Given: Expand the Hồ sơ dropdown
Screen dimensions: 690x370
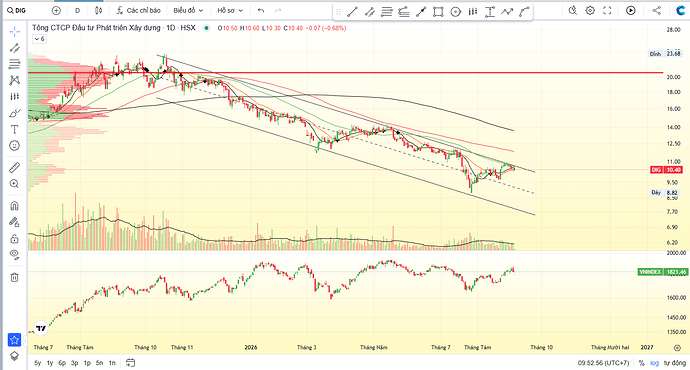Looking at the screenshot, I should pyautogui.click(x=230, y=10).
